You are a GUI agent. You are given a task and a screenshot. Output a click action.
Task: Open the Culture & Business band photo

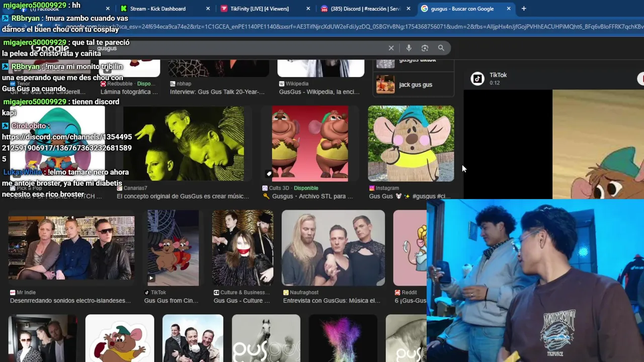[x=243, y=248]
